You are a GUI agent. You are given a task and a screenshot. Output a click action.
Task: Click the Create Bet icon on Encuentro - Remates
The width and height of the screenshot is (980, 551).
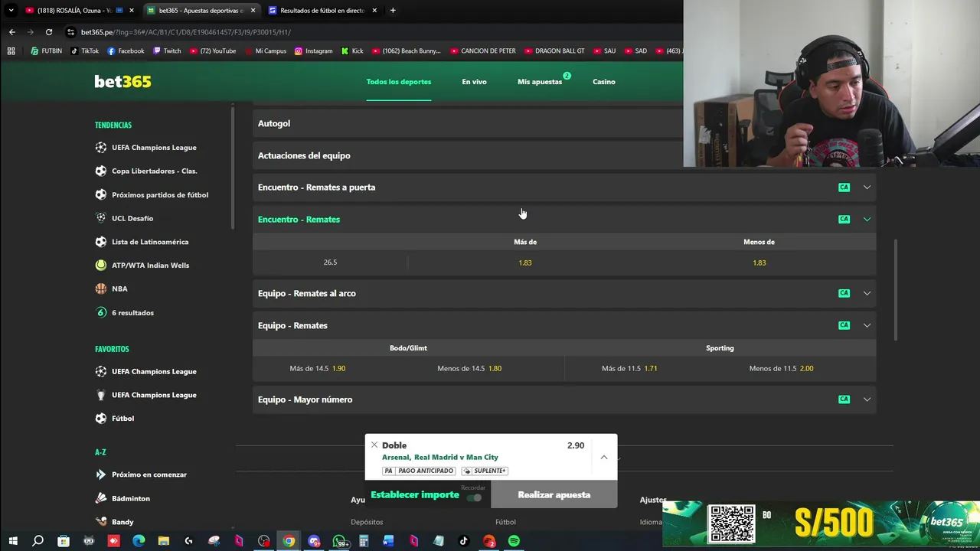click(844, 220)
